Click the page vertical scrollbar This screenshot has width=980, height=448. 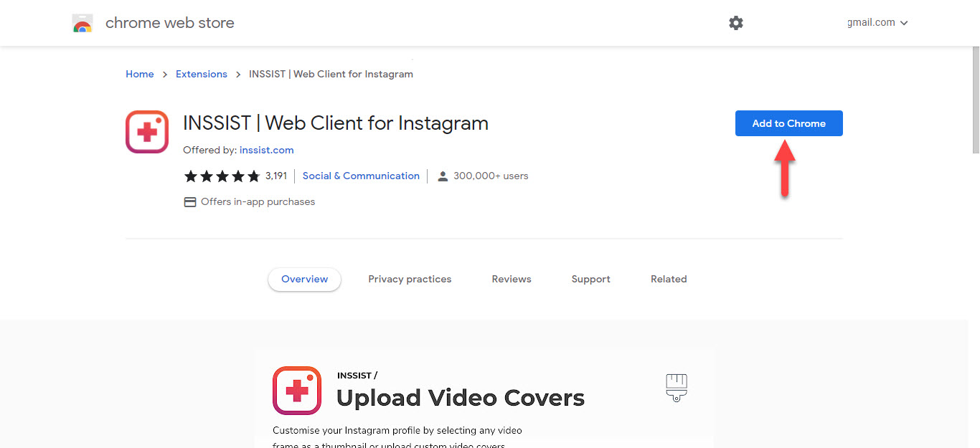(975, 100)
